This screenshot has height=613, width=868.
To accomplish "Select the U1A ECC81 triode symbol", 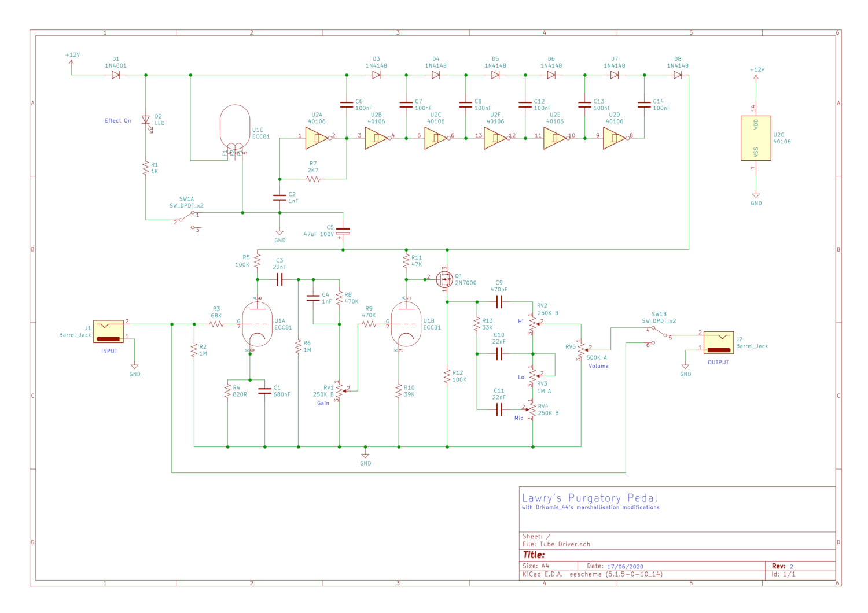I will click(257, 324).
